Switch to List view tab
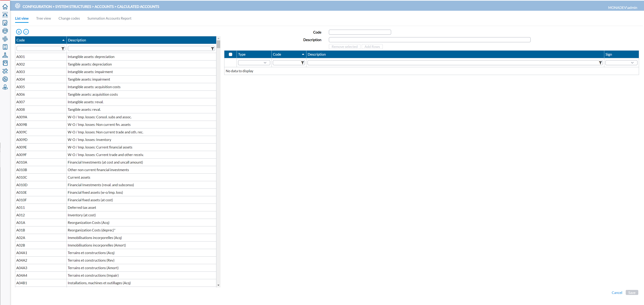This screenshot has height=305, width=644. (x=22, y=18)
